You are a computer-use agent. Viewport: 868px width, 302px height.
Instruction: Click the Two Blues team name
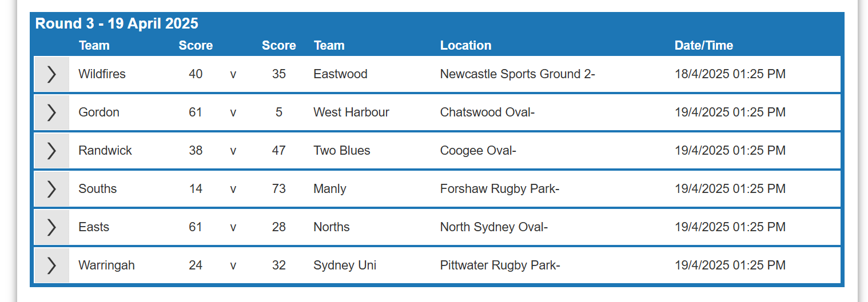342,151
